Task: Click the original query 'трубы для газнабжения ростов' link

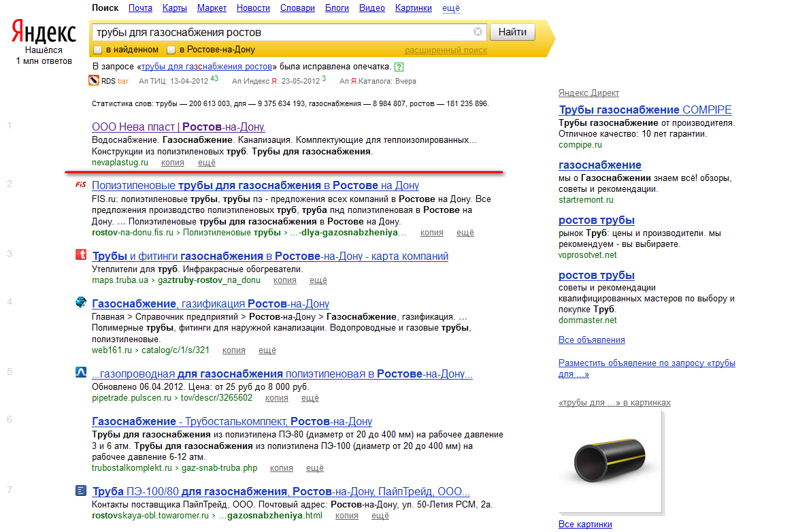Action: coord(207,67)
